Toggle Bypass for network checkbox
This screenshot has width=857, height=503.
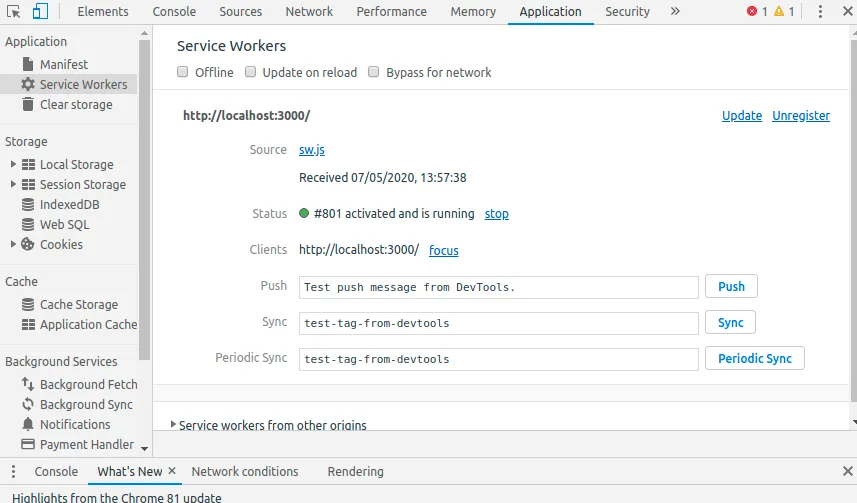pyautogui.click(x=375, y=72)
